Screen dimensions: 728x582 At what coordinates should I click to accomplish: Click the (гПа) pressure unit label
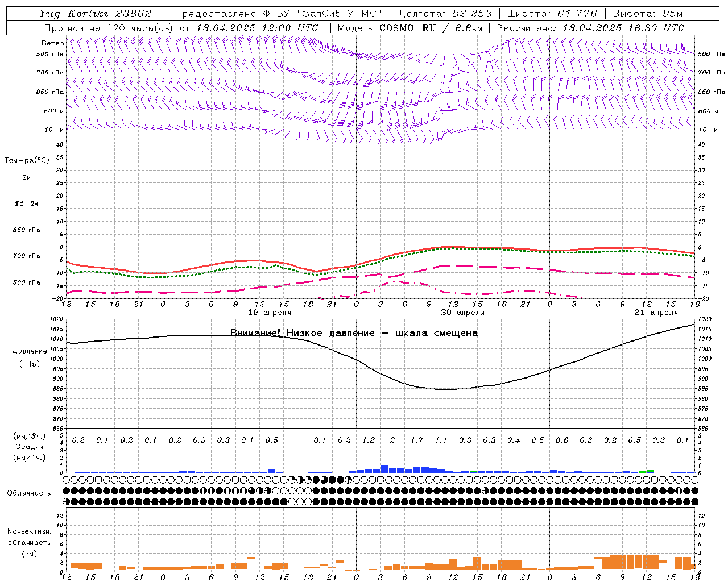pyautogui.click(x=30, y=364)
